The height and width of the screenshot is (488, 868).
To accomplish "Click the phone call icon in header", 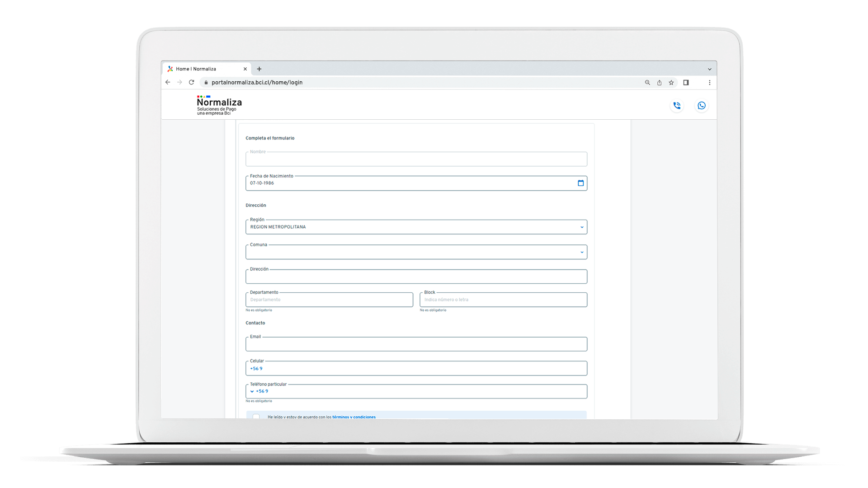I will click(x=677, y=106).
